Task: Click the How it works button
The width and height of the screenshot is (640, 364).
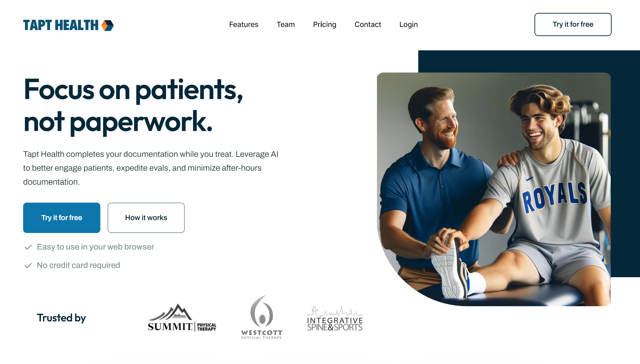Action: (x=146, y=217)
